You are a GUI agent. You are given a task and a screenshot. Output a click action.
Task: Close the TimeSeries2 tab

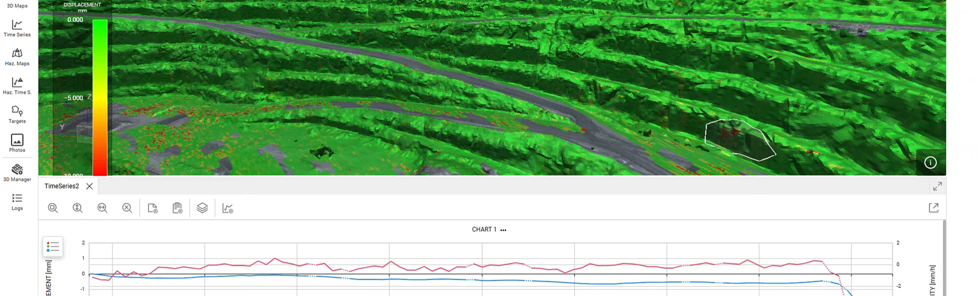tap(90, 186)
